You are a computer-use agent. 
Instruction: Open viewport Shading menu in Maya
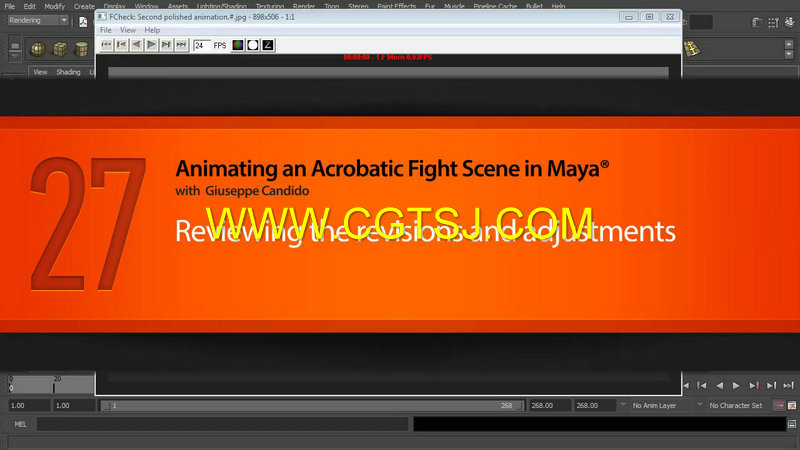[x=68, y=72]
